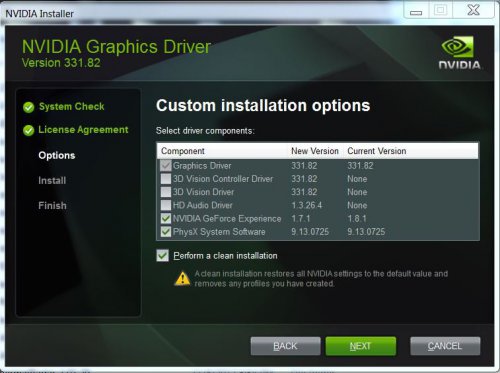Toggle the Graphics Driver checkbox

[x=166, y=166]
